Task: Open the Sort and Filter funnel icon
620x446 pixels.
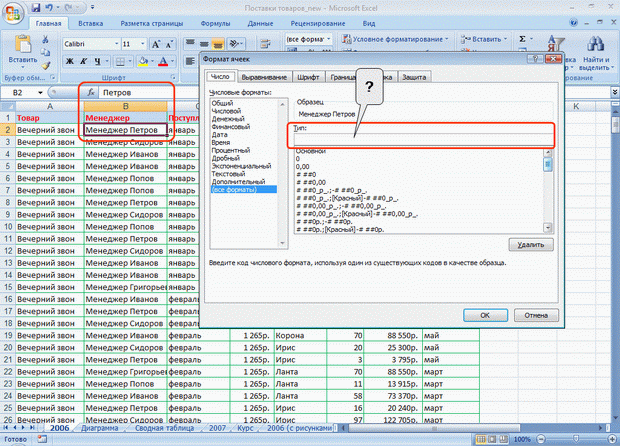Action: pyautogui.click(x=556, y=43)
